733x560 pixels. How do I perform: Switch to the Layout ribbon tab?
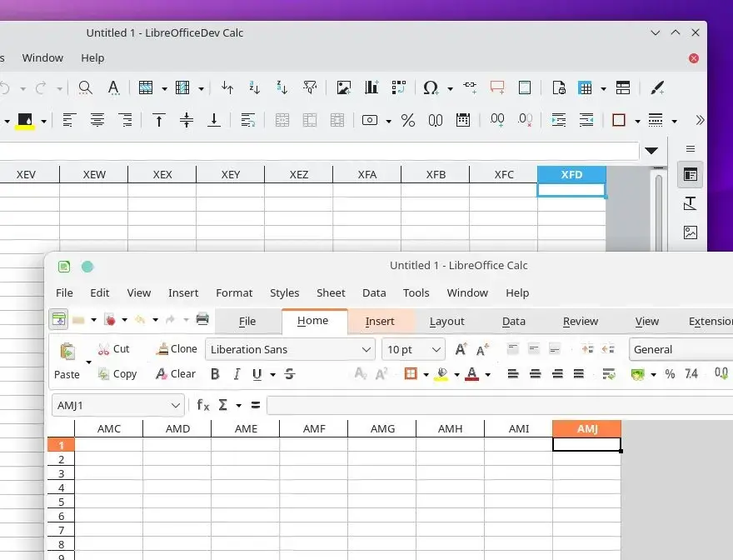tap(446, 321)
